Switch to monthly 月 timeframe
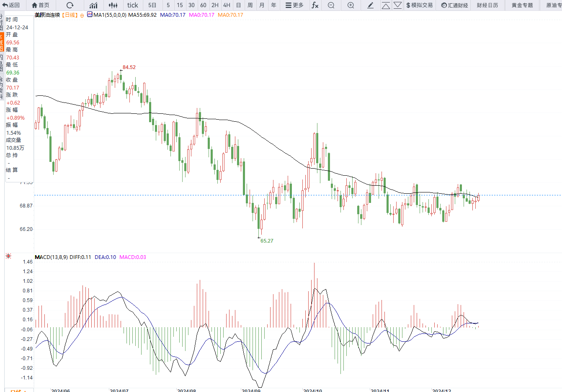 [x=262, y=5]
